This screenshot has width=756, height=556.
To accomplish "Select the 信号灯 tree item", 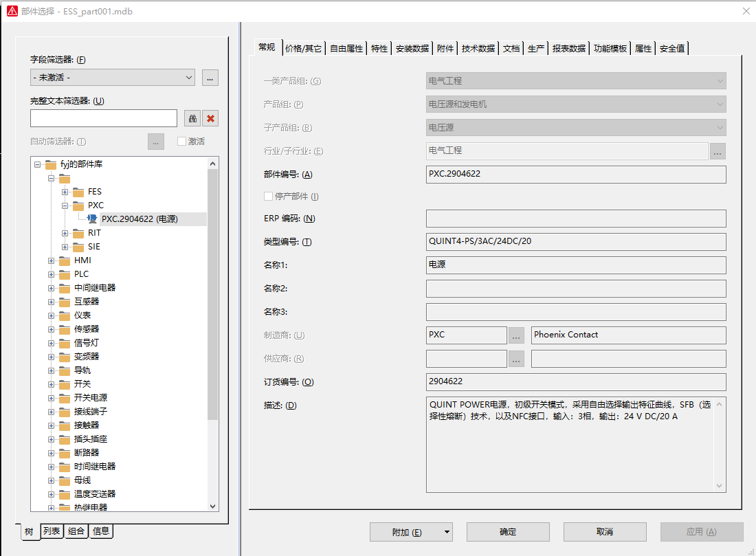I will [87, 343].
